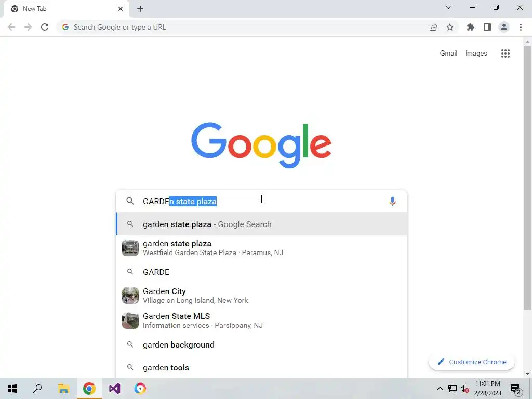Click the Garden City thumbnail image
This screenshot has width=532, height=399.
130,296
